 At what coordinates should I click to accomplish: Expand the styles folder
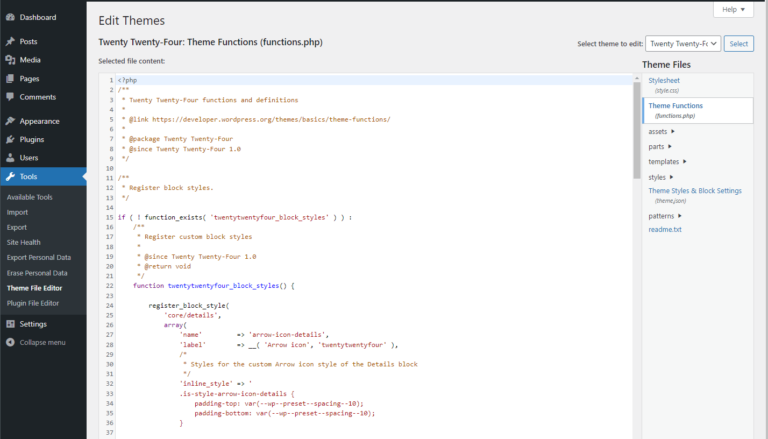click(x=661, y=177)
